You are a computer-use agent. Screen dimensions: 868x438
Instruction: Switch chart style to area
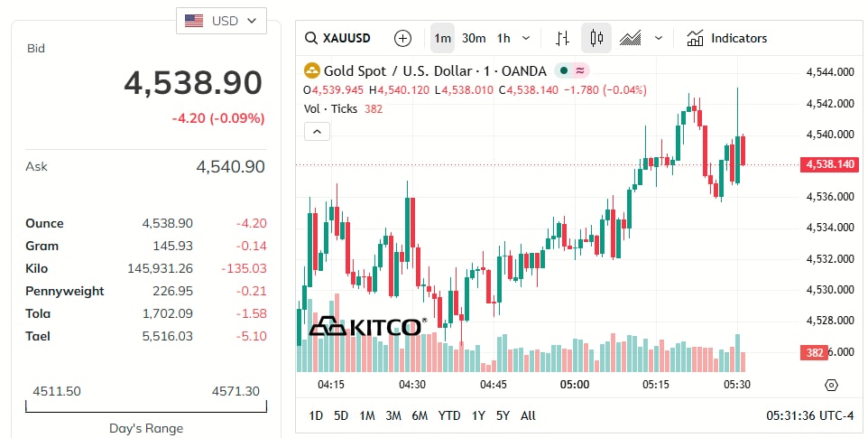click(630, 38)
